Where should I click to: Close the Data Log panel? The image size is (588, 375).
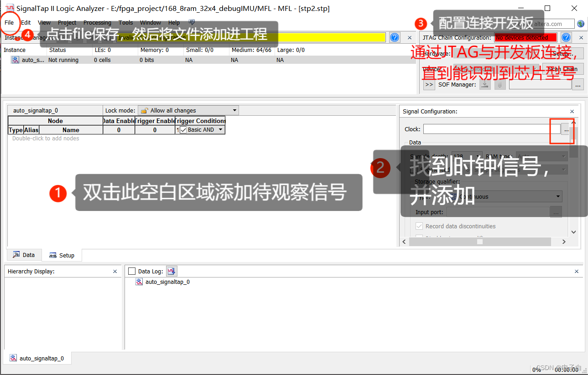coord(577,272)
